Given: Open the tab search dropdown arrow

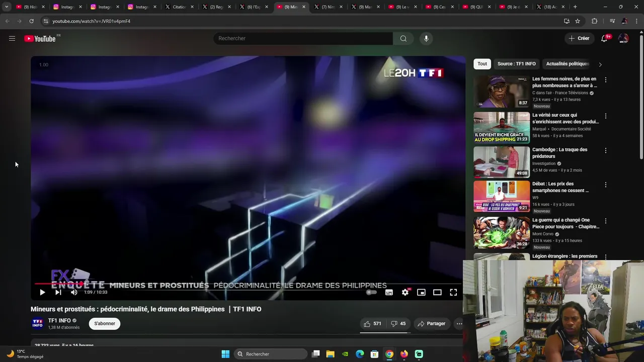Looking at the screenshot, I should click(6, 7).
